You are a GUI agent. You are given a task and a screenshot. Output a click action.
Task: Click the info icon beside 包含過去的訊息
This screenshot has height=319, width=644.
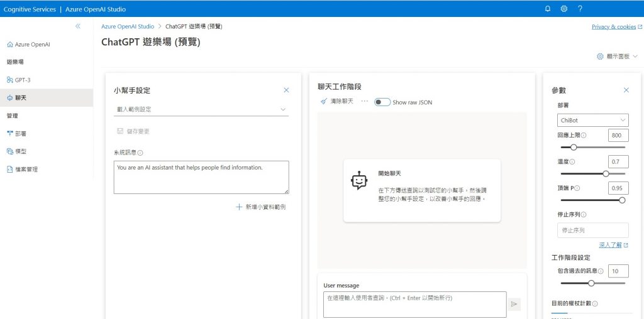click(x=601, y=271)
